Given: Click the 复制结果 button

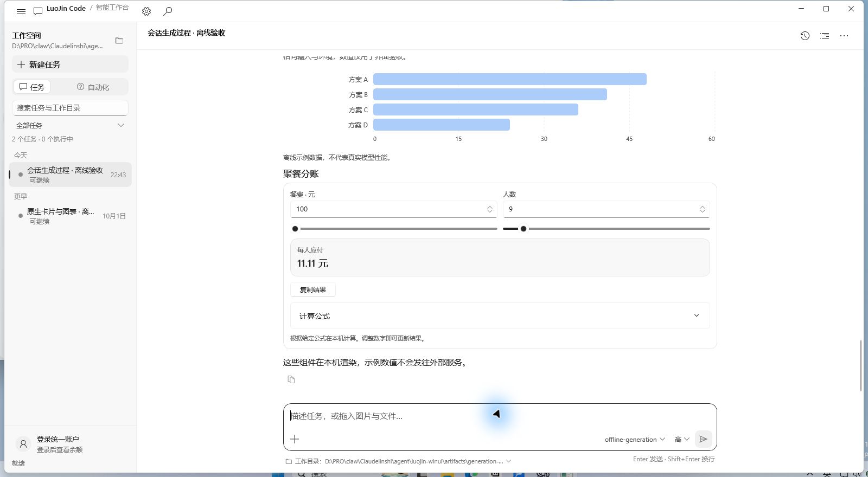Looking at the screenshot, I should click(x=313, y=290).
